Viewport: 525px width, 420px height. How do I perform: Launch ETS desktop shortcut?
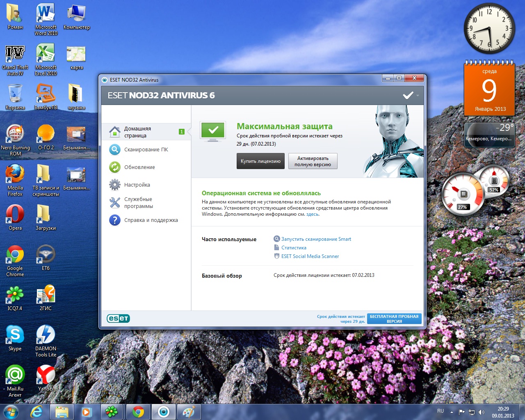pyautogui.click(x=46, y=258)
